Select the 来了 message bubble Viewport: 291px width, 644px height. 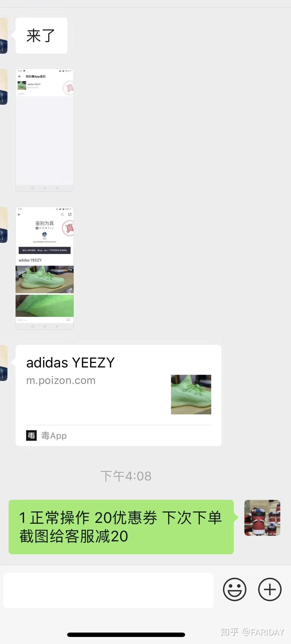coord(41,35)
